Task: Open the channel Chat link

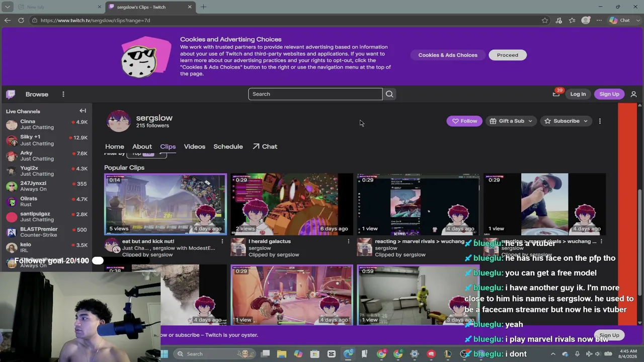Action: [265, 147]
